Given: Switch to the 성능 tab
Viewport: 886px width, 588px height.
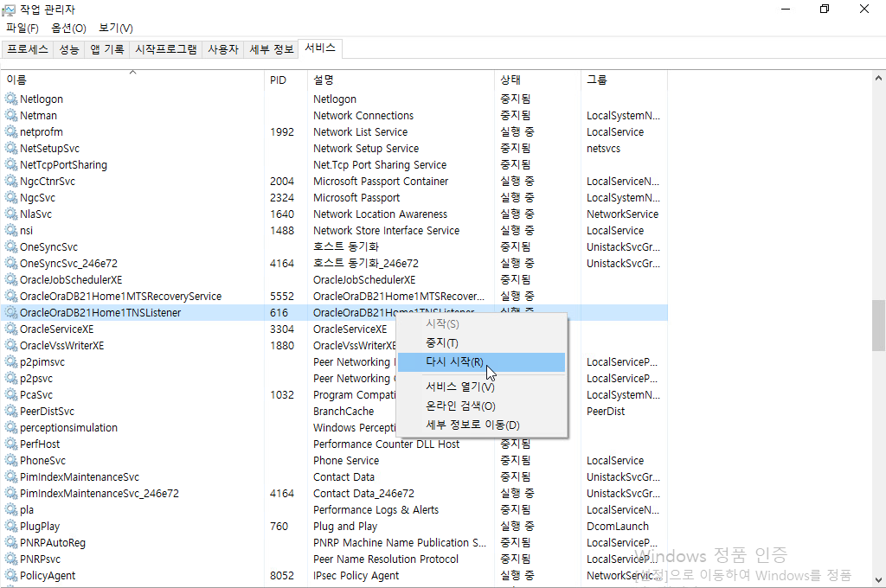Looking at the screenshot, I should (69, 49).
